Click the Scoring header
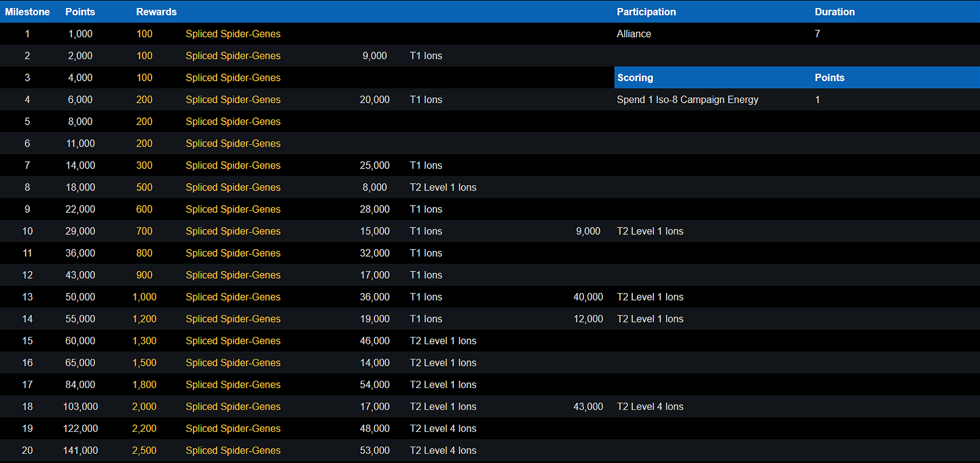The width and height of the screenshot is (980, 463). point(635,78)
